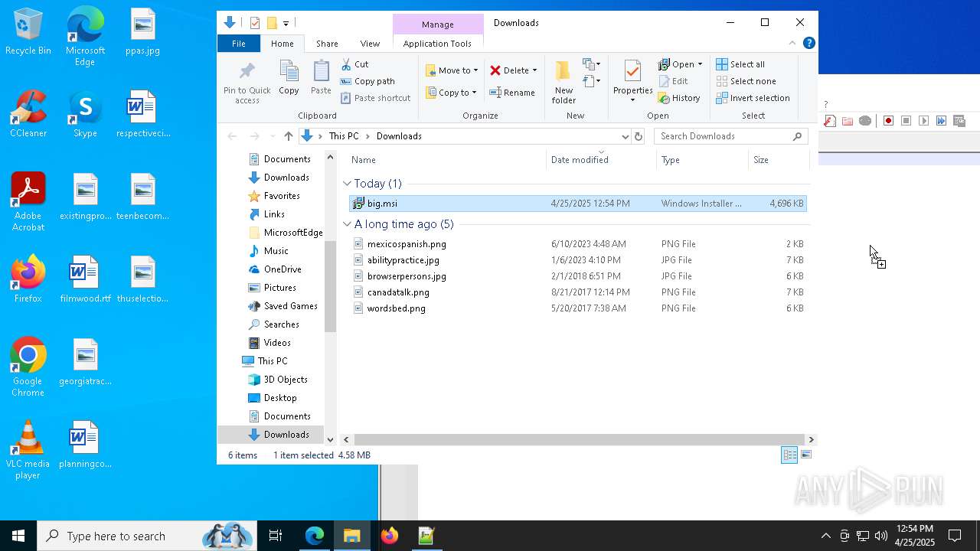Viewport: 980px width, 551px height.
Task: Open Easy access dropdown in New group
Action: pos(592,81)
